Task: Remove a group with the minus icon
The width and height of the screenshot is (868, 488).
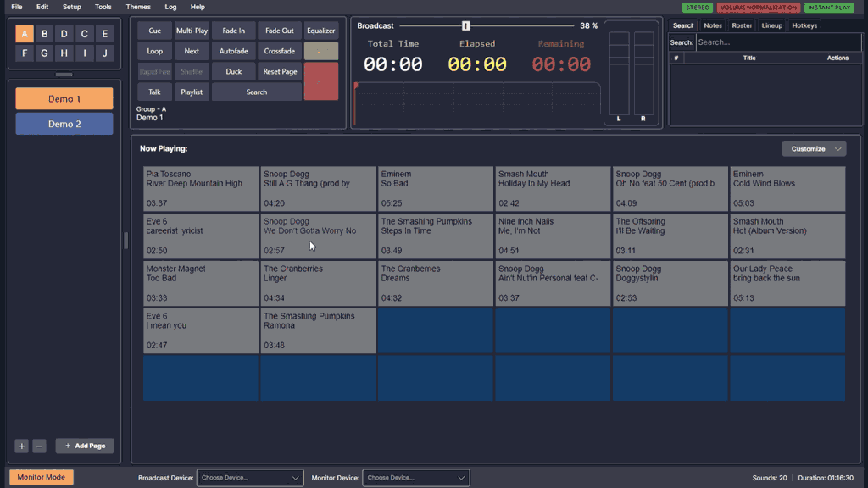Action: pyautogui.click(x=39, y=446)
